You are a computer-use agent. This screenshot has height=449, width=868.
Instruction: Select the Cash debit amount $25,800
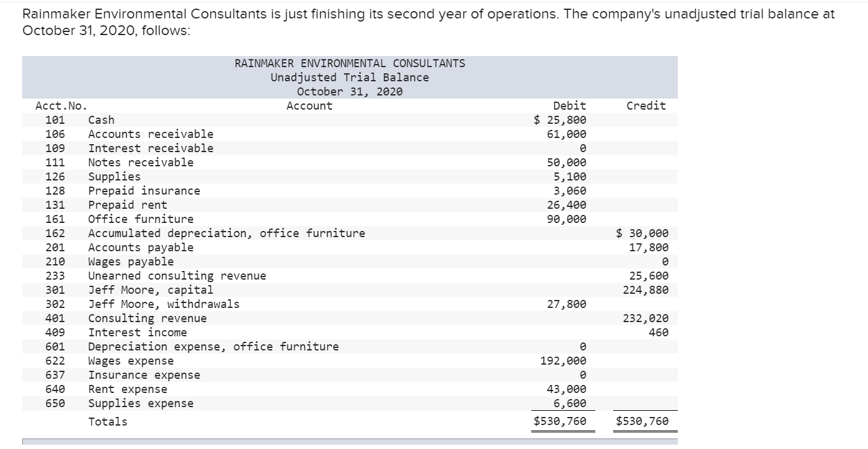click(x=560, y=119)
